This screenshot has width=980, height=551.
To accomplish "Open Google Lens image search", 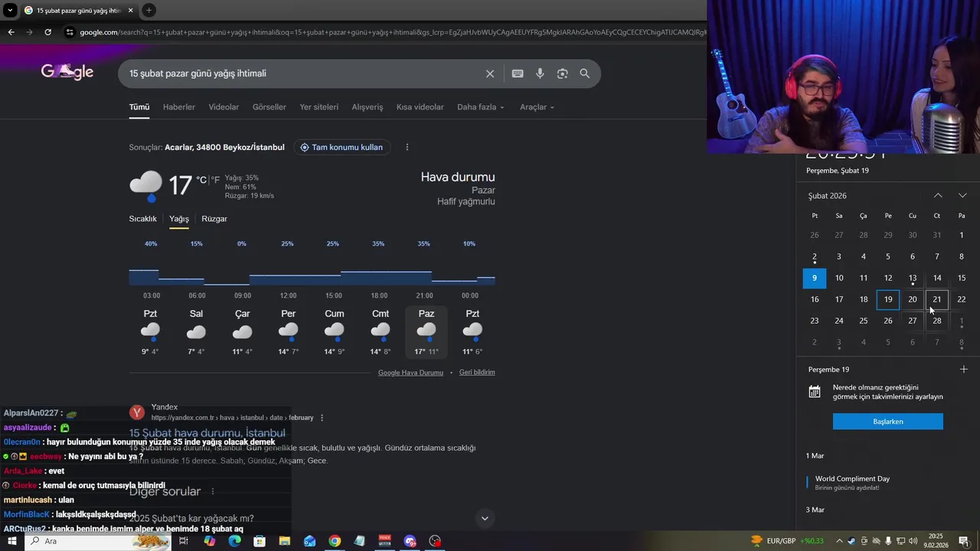I will [563, 73].
